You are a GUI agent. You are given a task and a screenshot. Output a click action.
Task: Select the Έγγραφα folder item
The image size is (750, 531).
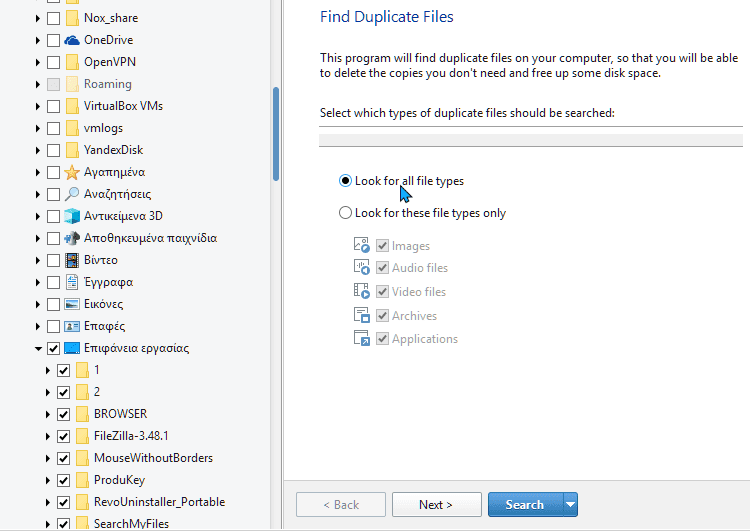[x=109, y=282]
